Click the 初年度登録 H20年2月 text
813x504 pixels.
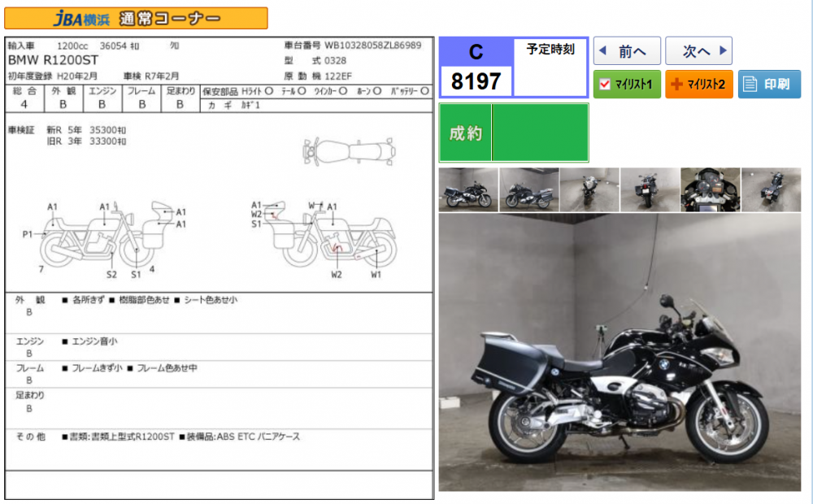52,76
